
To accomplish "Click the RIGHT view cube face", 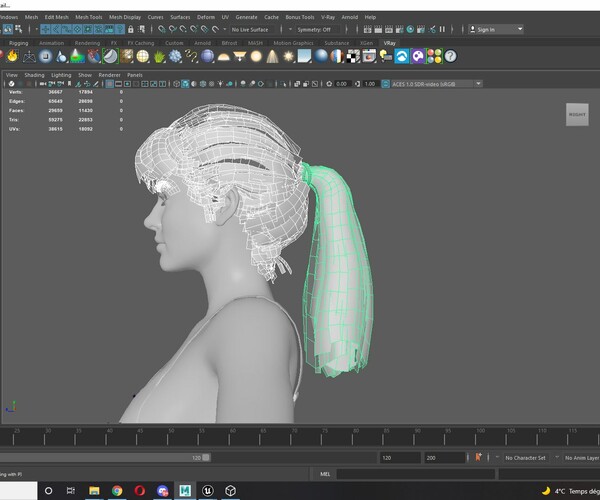I will 577,114.
